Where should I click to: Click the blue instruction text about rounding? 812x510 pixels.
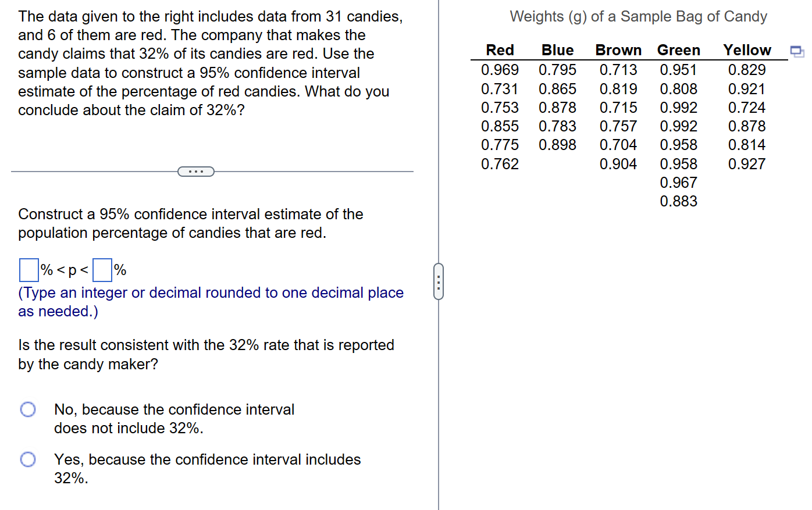coord(210,302)
